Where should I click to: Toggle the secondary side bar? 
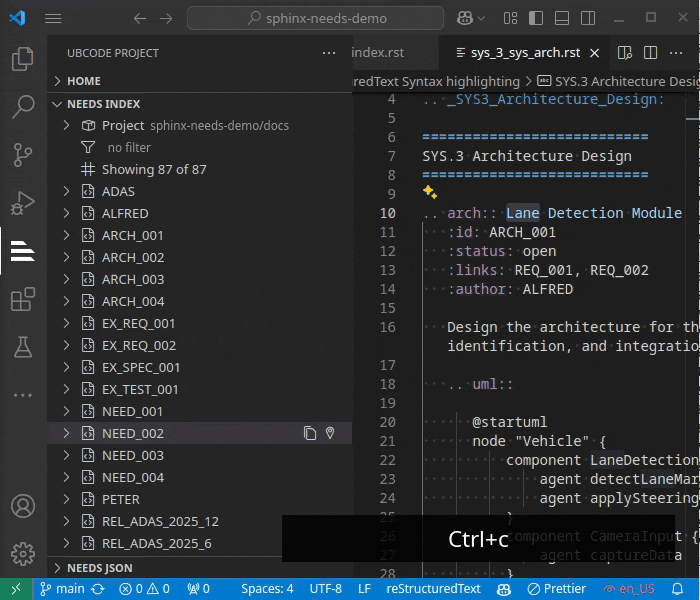588,18
